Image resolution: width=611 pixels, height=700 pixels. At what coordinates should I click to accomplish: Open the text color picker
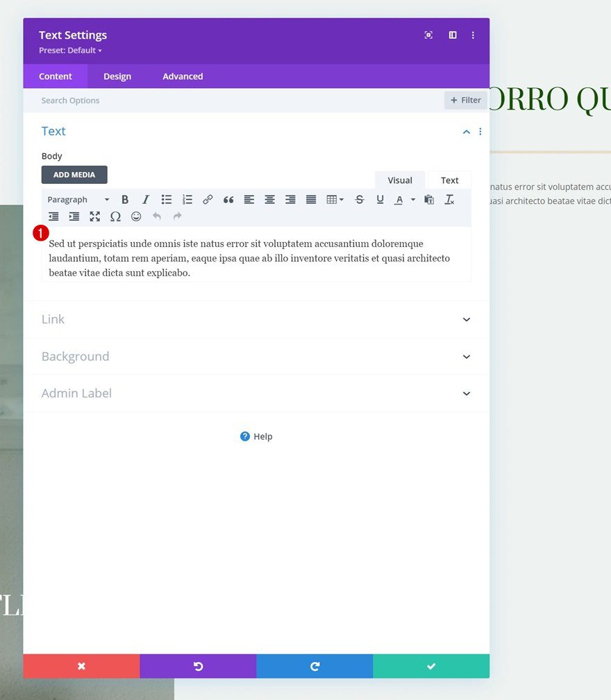point(399,199)
